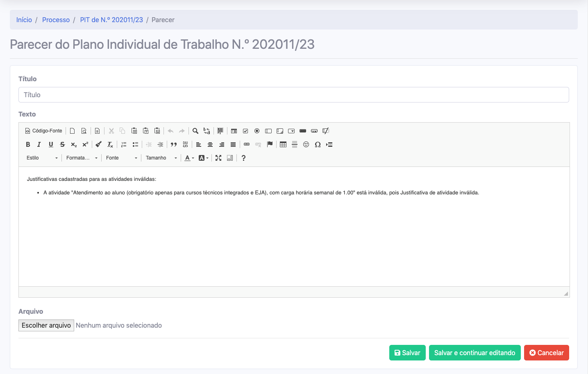
Task: Click the Título input field
Action: 293,95
